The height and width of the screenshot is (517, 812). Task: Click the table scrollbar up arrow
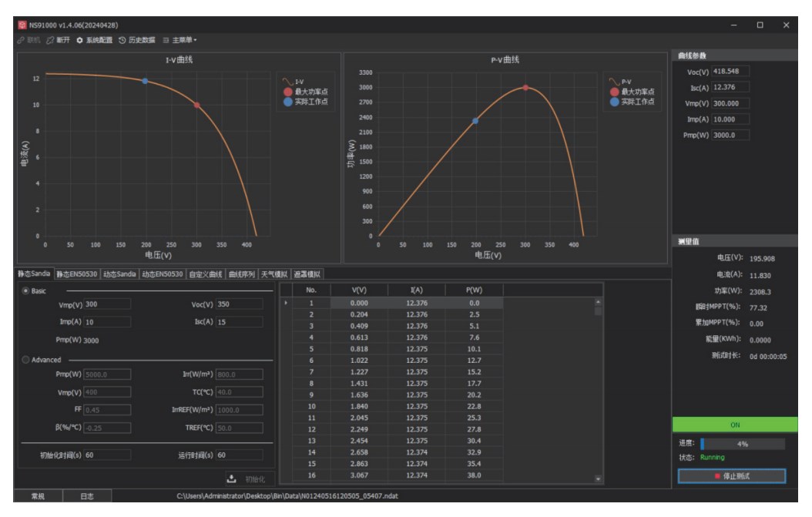[599, 303]
